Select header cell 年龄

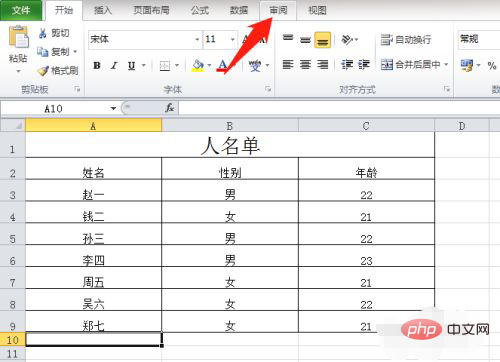pyautogui.click(x=366, y=169)
